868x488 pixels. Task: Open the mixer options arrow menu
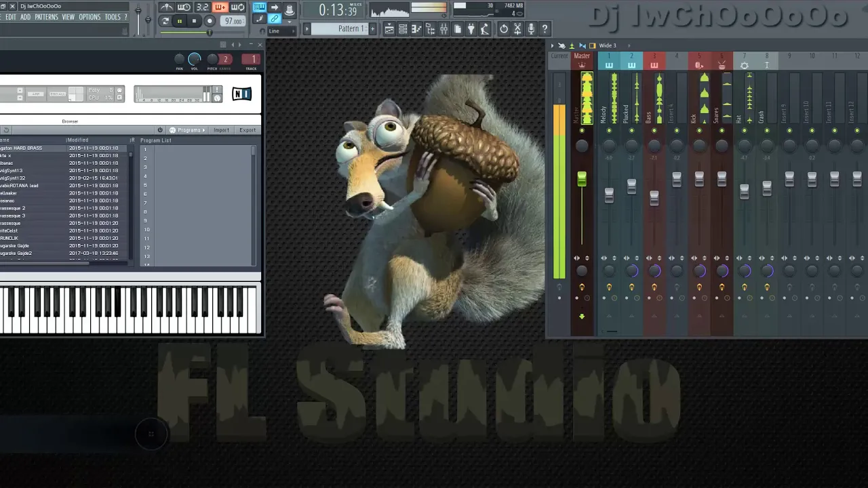tap(552, 45)
